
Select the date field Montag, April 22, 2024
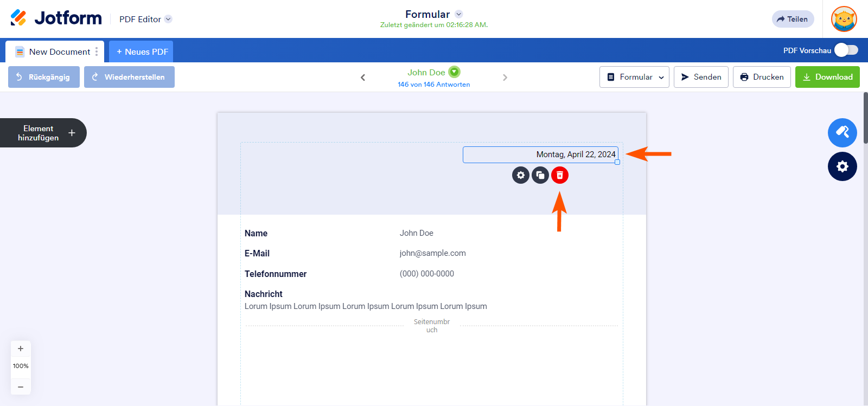pyautogui.click(x=540, y=154)
